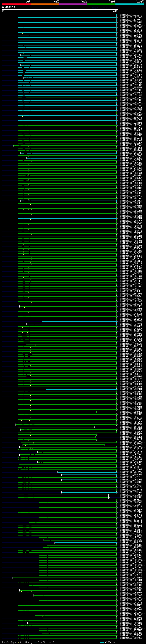The width and height of the screenshot is (146, 644).
Task: Select the hit UniRef100_C6SWY5
Action: coord(131,30)
